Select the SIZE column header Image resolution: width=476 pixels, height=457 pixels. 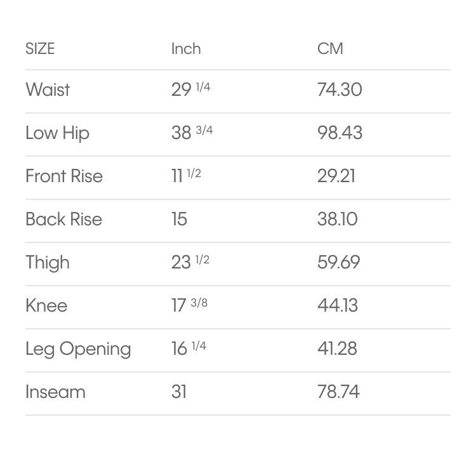[x=40, y=49]
